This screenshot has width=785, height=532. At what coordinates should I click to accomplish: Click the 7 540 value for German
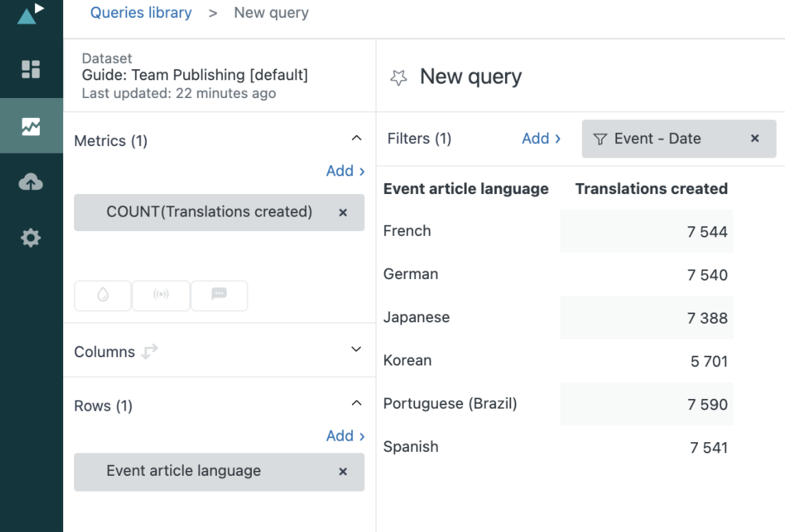pos(707,275)
